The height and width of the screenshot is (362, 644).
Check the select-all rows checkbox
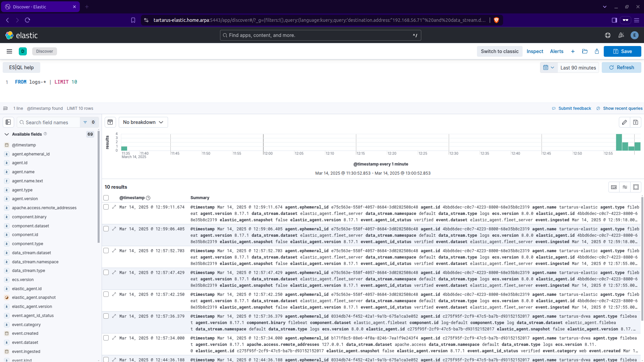106,198
